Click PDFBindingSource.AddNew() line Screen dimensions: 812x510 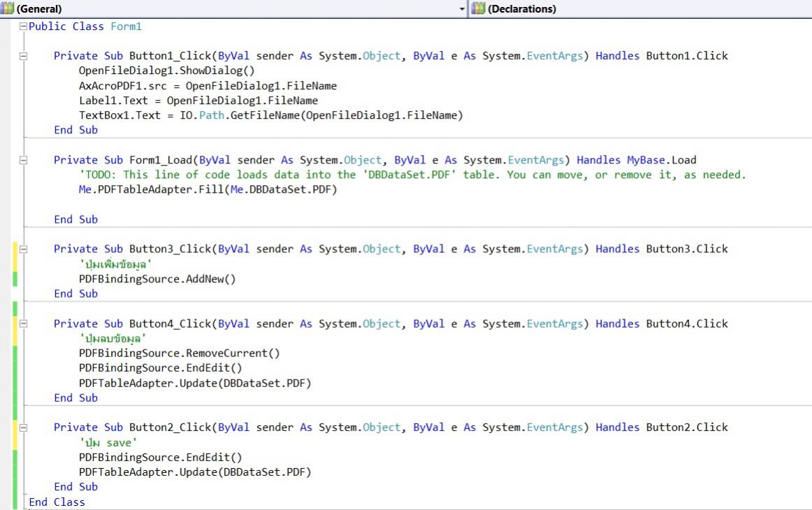tap(157, 279)
